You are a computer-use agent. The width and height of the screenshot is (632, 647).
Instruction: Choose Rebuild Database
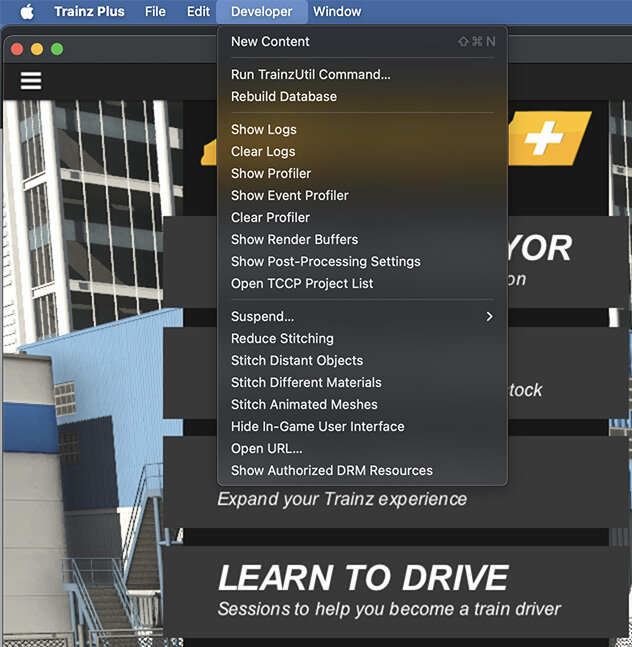[x=362, y=97]
